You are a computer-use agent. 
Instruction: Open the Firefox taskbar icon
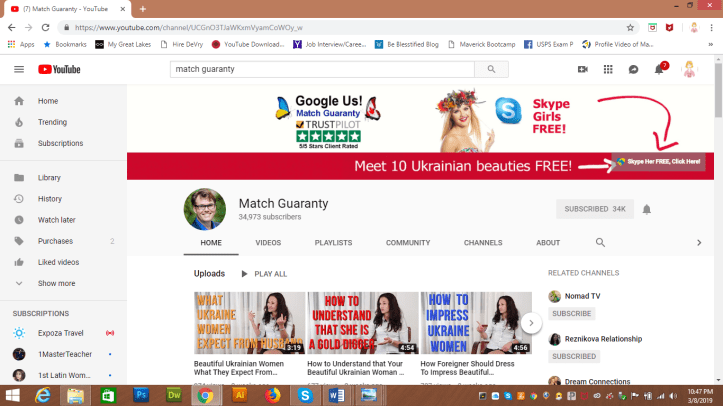[273, 395]
